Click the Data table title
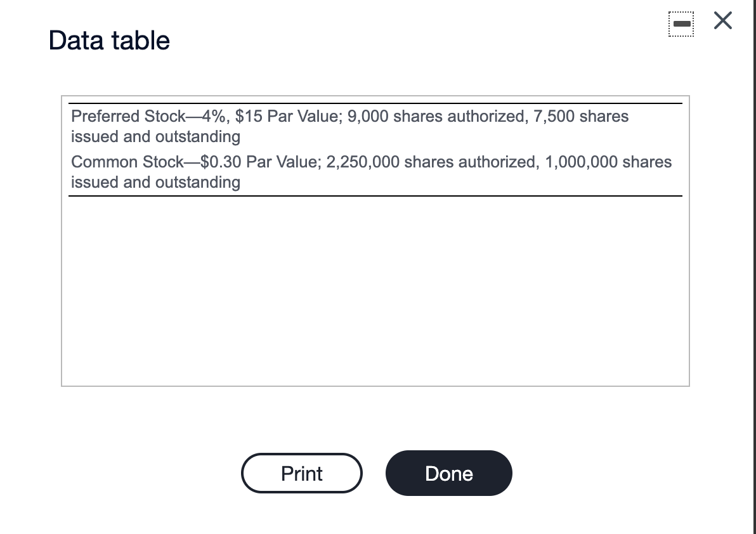The height and width of the screenshot is (534, 756). [108, 40]
